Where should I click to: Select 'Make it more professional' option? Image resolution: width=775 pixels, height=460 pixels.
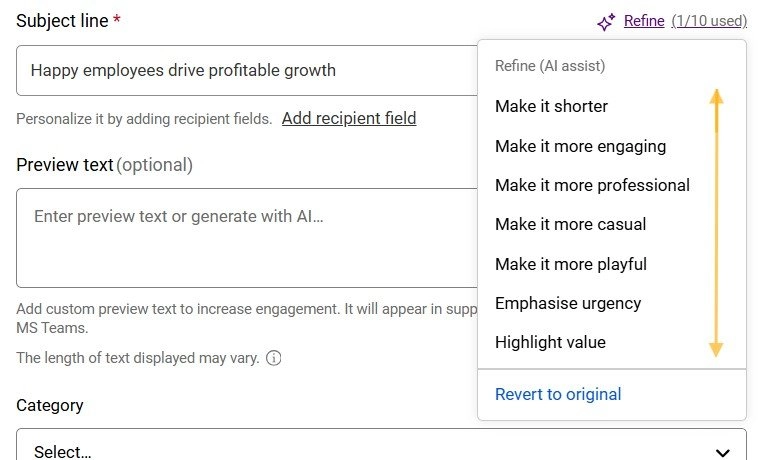coord(592,185)
